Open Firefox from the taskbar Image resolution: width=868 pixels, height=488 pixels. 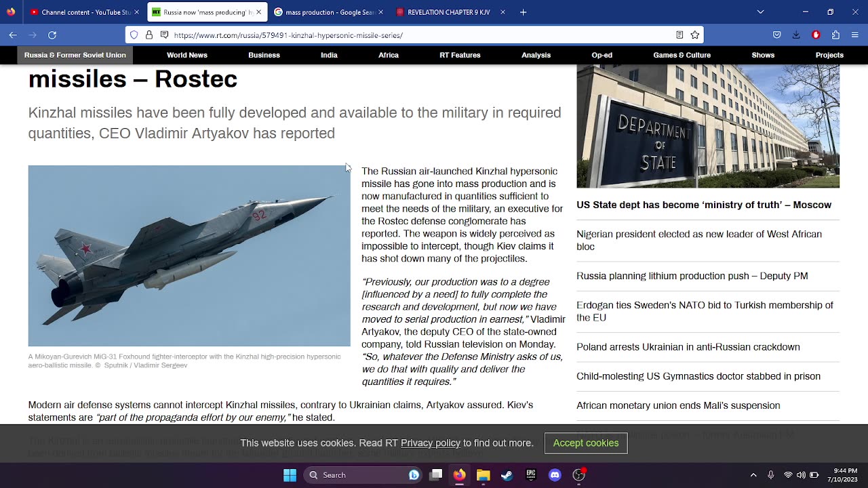pyautogui.click(x=460, y=475)
